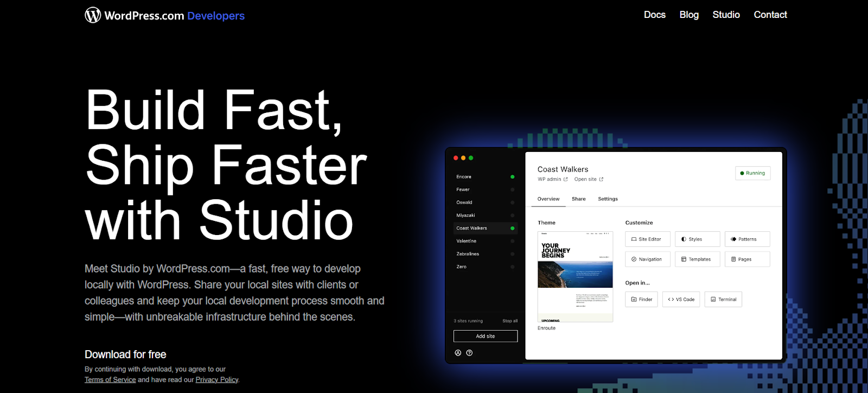868x393 pixels.
Task: Select the Zebralines site in sidebar
Action: click(x=486, y=254)
